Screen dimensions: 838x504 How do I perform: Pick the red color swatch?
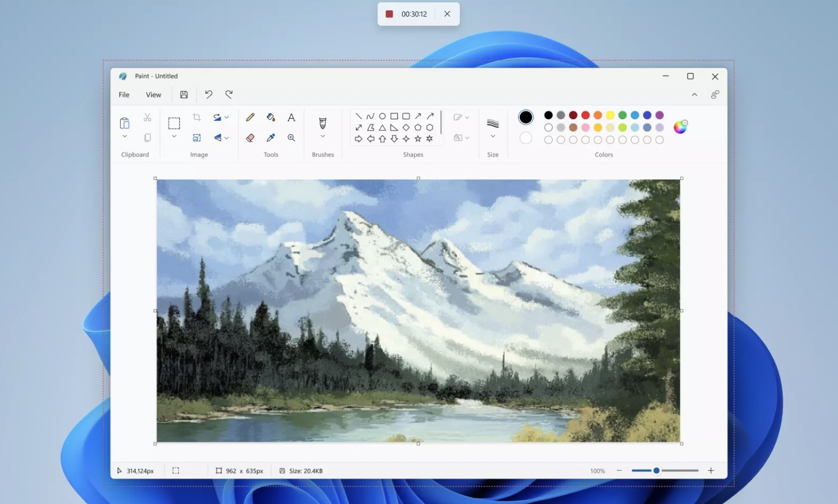pos(585,115)
